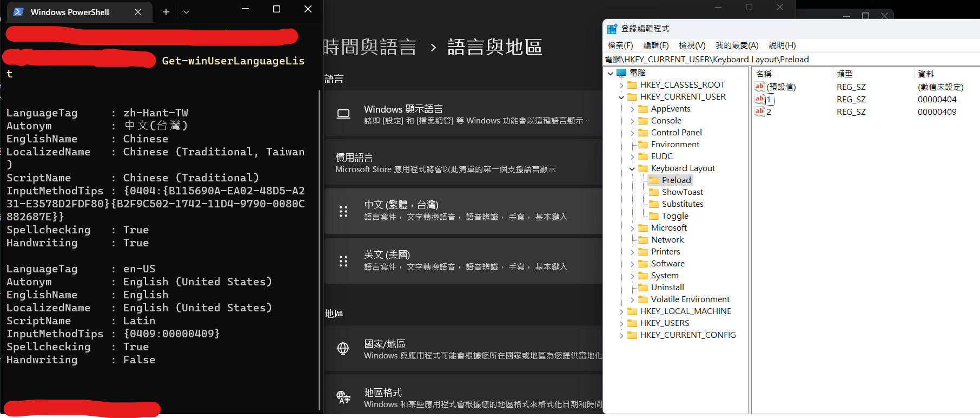Minimize the PowerShell window
980x418 pixels.
pyautogui.click(x=245, y=9)
